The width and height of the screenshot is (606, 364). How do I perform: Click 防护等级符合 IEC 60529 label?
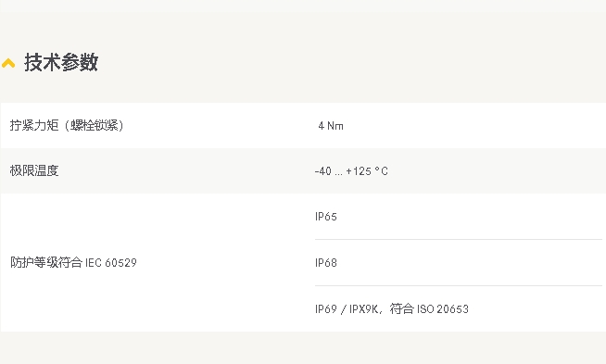pos(73,263)
